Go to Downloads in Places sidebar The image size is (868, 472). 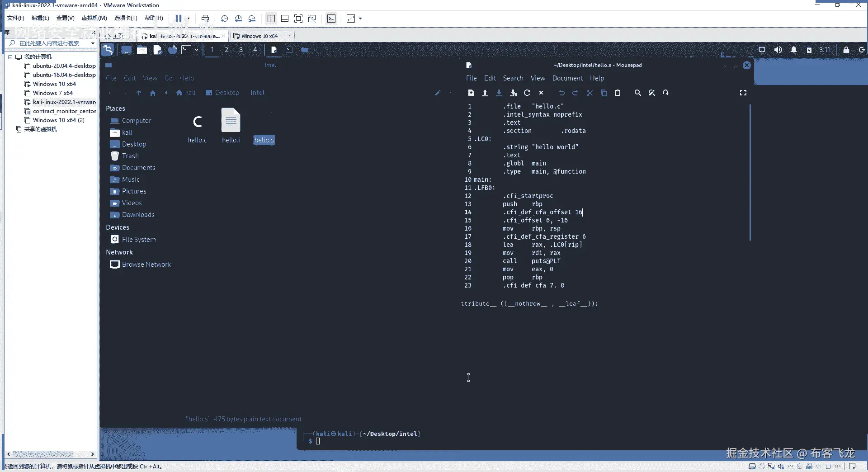(138, 215)
